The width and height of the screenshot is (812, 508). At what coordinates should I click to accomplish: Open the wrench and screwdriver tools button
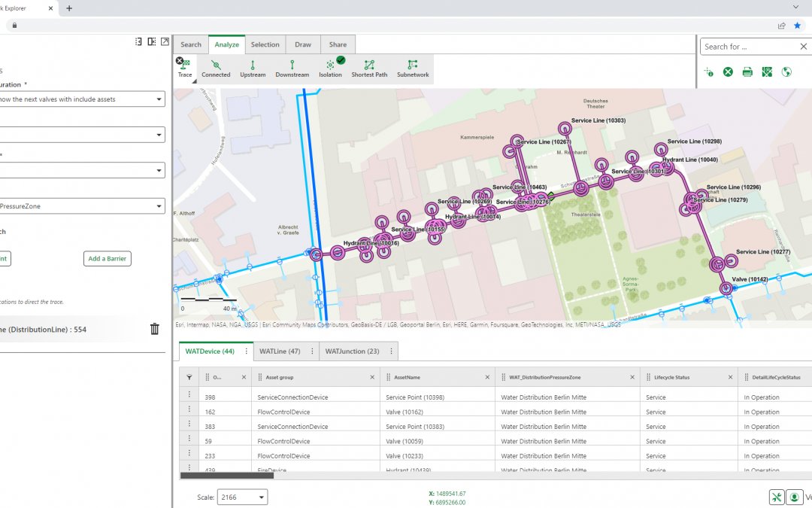(776, 497)
